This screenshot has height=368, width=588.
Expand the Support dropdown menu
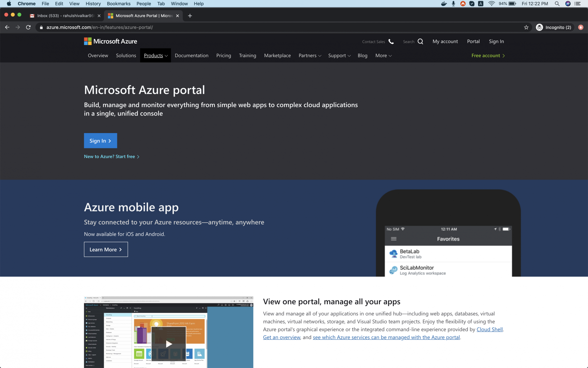[x=339, y=56]
